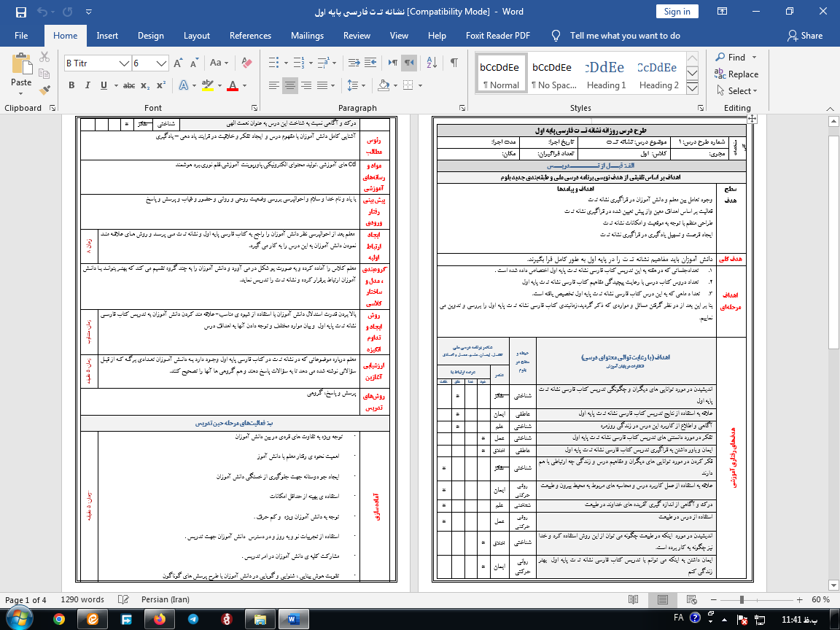This screenshot has width=840, height=630.
Task: Open the References tab
Action: 250,35
